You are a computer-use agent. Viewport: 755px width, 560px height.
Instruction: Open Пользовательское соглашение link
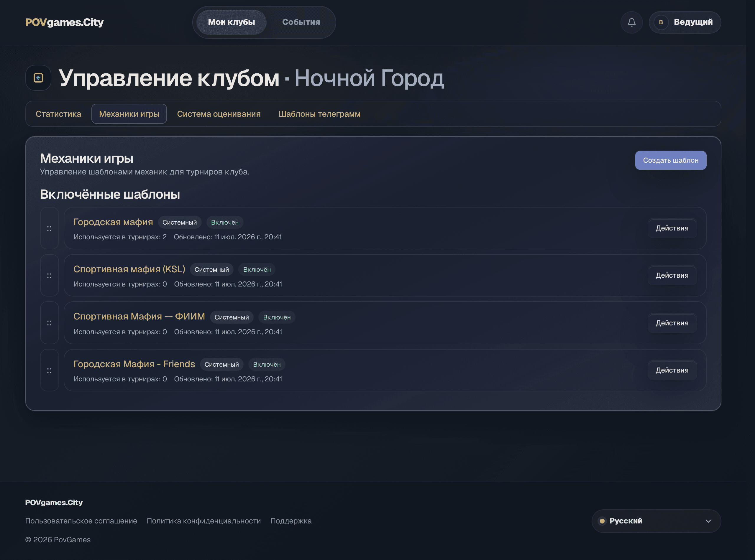tap(81, 521)
